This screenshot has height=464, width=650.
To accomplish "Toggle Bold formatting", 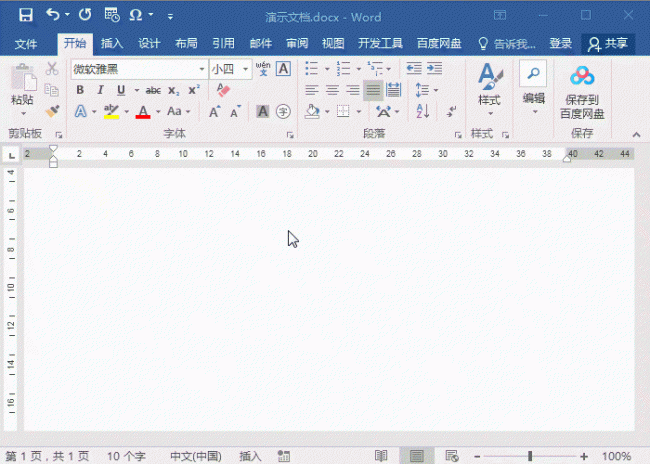I will pos(80,90).
